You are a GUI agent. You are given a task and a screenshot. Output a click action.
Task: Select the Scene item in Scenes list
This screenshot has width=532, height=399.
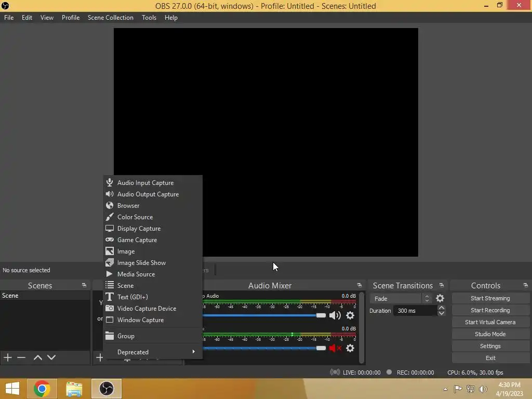click(x=45, y=296)
